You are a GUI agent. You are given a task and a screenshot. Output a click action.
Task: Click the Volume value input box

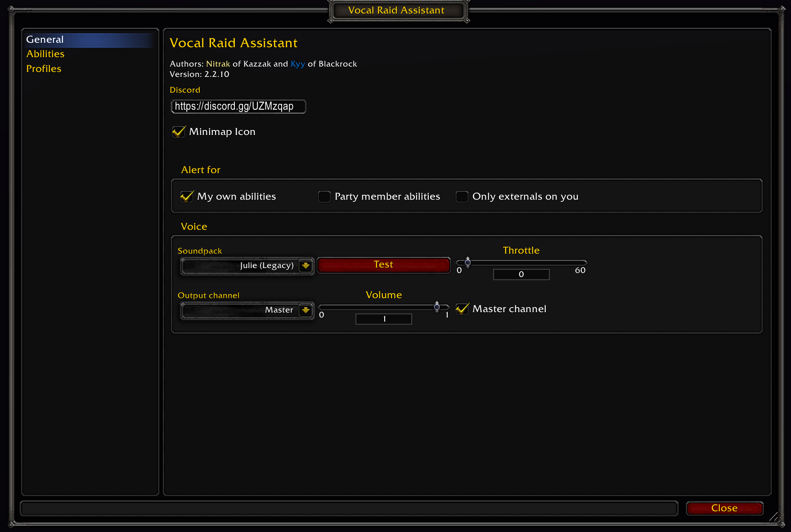pos(383,319)
